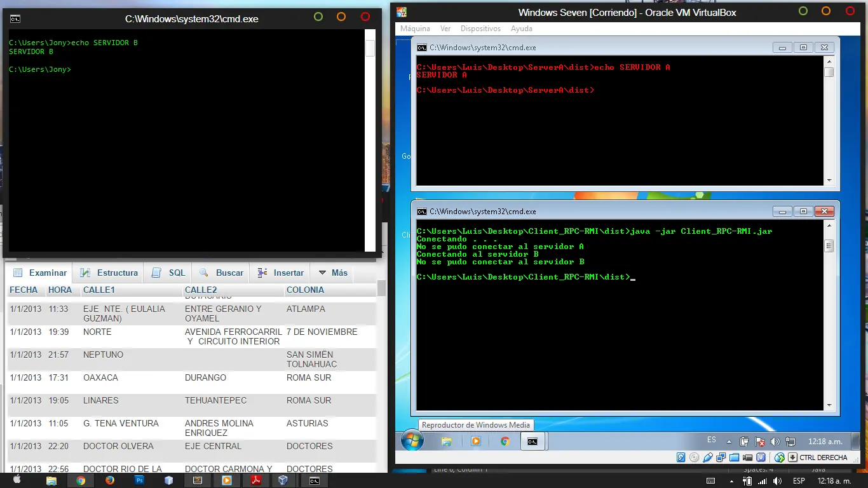
Task: Click scrollbar thumb in SERVIDOR B cmd
Action: (x=370, y=48)
